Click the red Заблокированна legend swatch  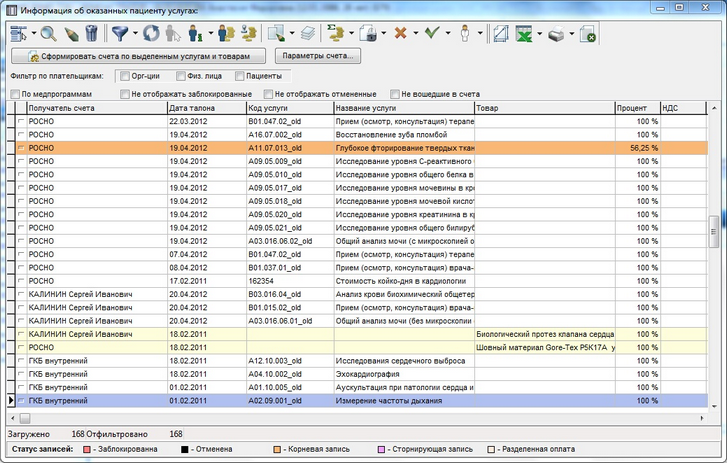point(87,449)
